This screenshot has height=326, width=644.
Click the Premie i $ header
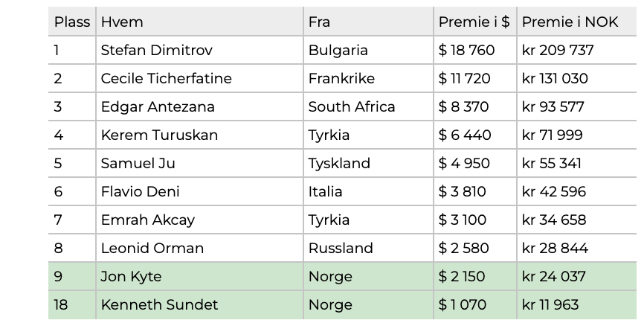click(475, 22)
